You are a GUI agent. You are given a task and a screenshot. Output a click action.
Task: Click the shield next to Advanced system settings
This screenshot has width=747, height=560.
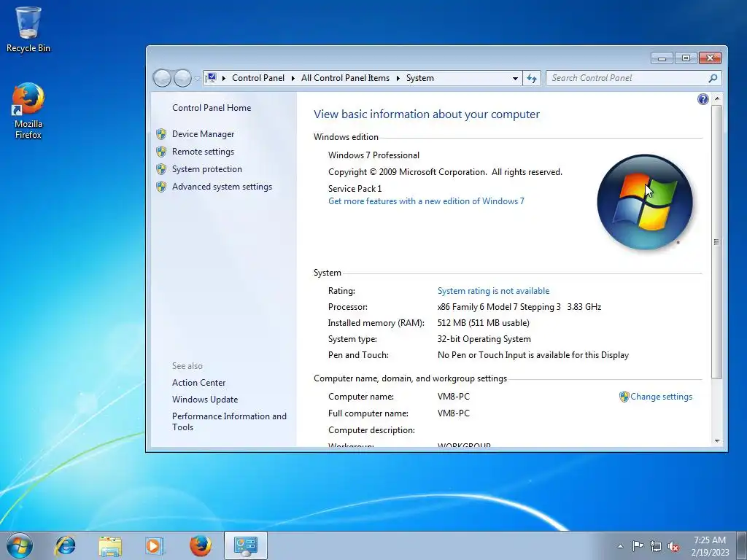(161, 187)
